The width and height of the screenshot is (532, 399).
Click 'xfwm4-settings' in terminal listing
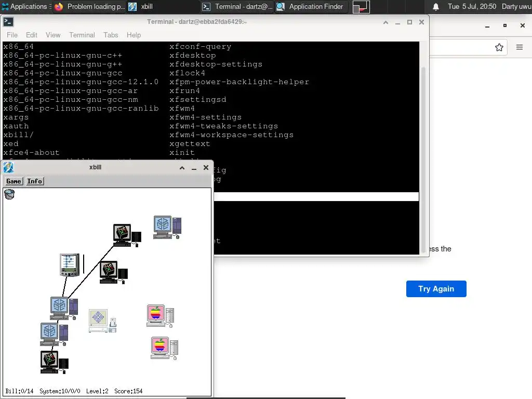pyautogui.click(x=206, y=117)
